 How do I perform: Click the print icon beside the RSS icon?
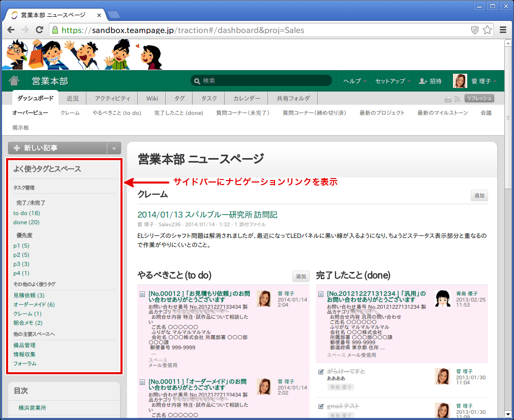pyautogui.click(x=448, y=99)
